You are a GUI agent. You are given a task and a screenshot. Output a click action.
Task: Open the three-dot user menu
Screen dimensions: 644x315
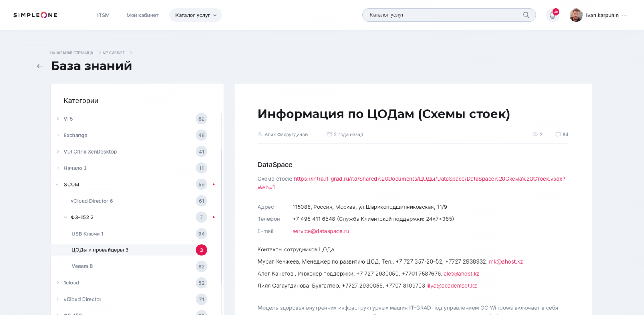(625, 16)
